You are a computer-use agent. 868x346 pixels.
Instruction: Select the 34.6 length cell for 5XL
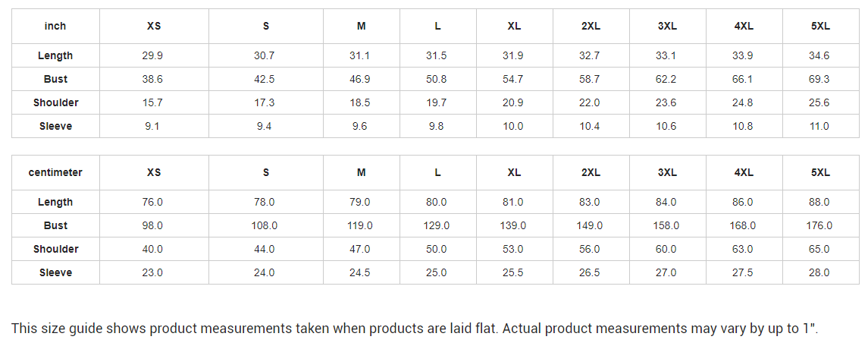[819, 55]
